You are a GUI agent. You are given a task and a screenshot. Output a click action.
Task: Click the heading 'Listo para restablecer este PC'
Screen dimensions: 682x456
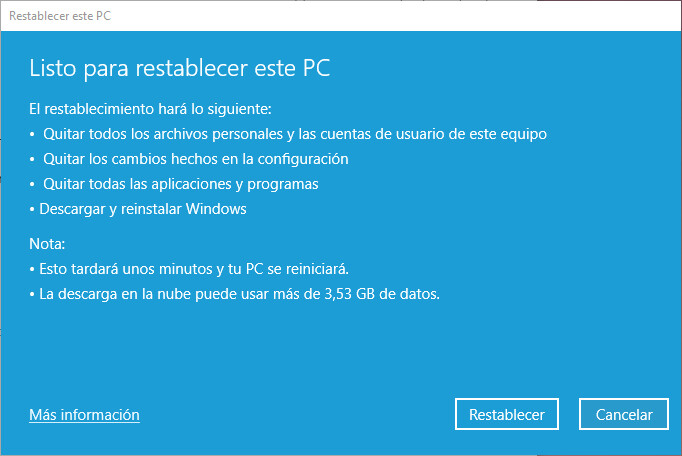click(x=180, y=68)
